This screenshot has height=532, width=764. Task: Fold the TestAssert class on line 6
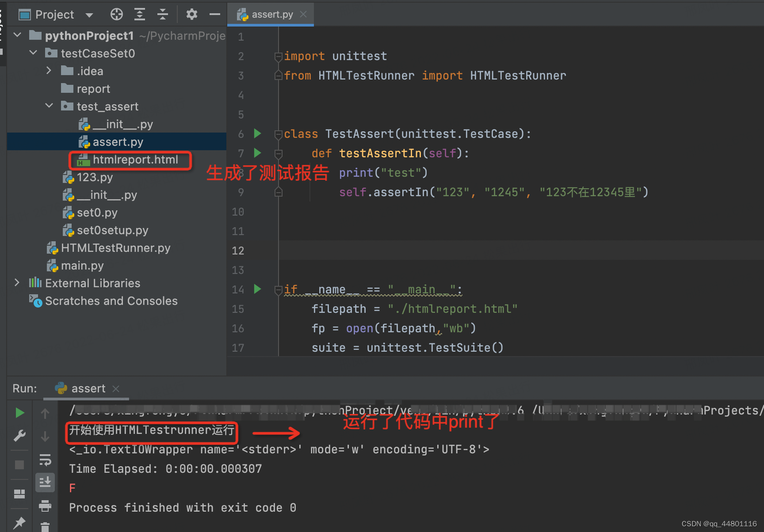[x=278, y=134]
